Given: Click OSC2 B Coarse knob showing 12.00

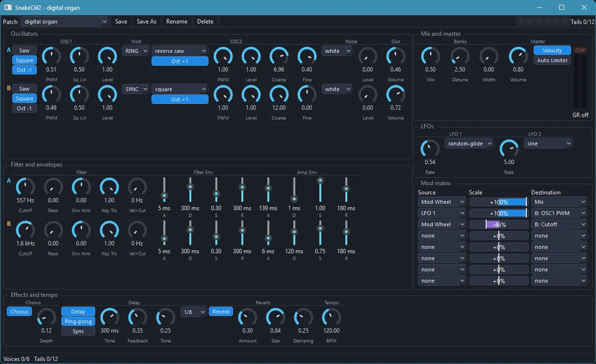Looking at the screenshot, I should (279, 95).
